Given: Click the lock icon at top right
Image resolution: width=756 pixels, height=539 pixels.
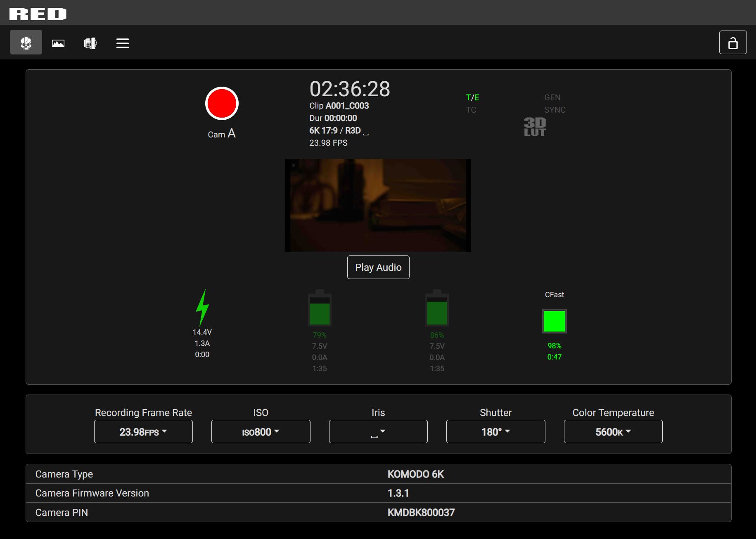Looking at the screenshot, I should click(x=732, y=43).
